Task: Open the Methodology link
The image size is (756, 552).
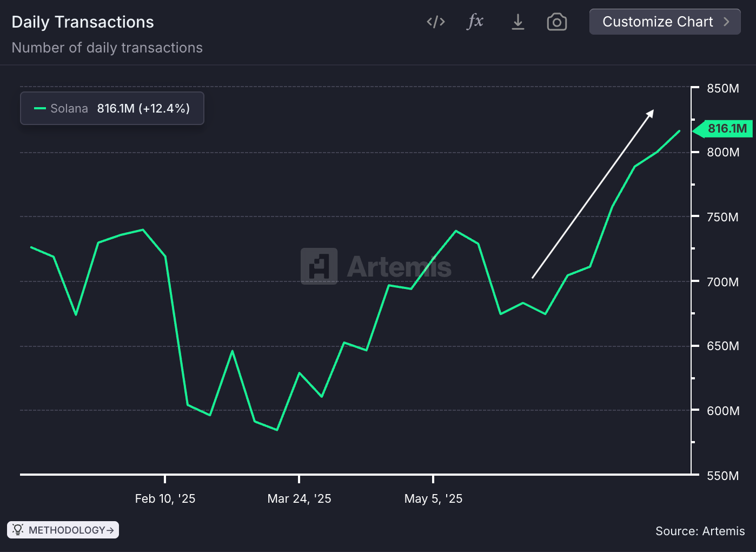Action: pos(63,530)
